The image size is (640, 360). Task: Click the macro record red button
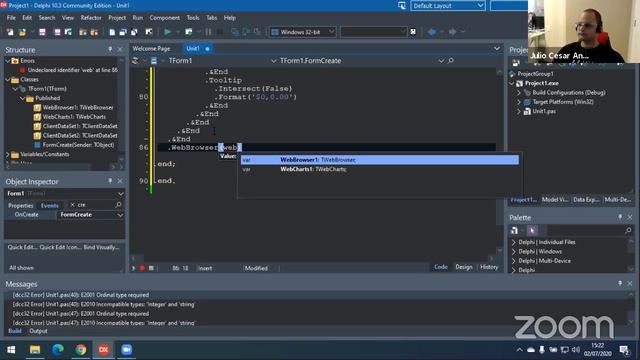coord(142,268)
